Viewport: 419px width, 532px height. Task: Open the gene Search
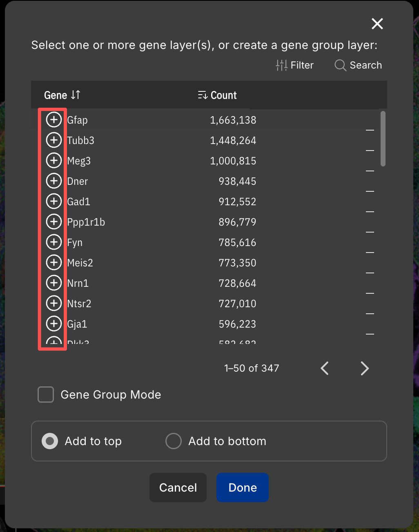tap(357, 65)
